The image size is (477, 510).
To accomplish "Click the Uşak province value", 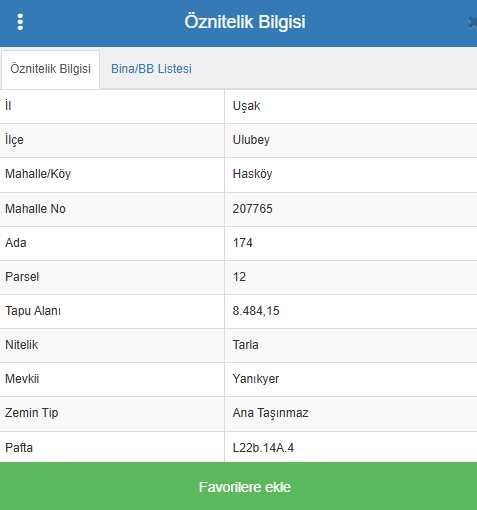I will pos(246,106).
